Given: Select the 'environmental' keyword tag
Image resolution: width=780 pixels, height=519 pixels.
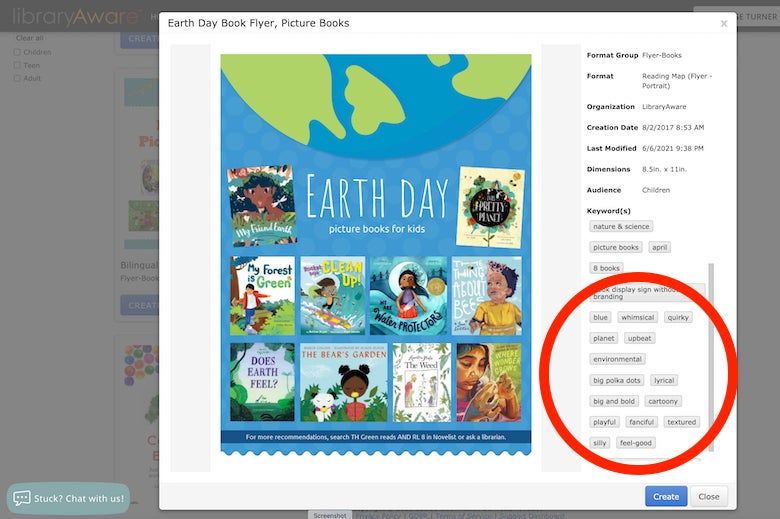Looking at the screenshot, I should (x=617, y=359).
